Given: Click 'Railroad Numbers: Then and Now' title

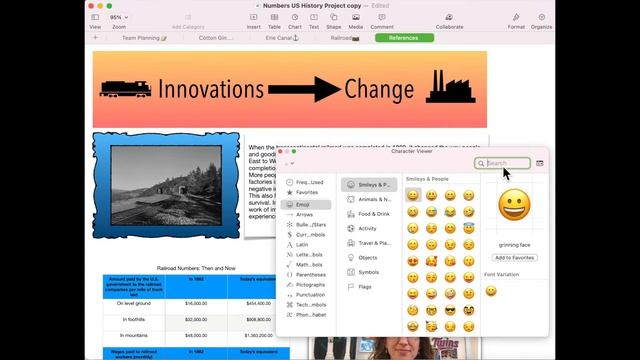Looking at the screenshot, I should [x=196, y=268].
